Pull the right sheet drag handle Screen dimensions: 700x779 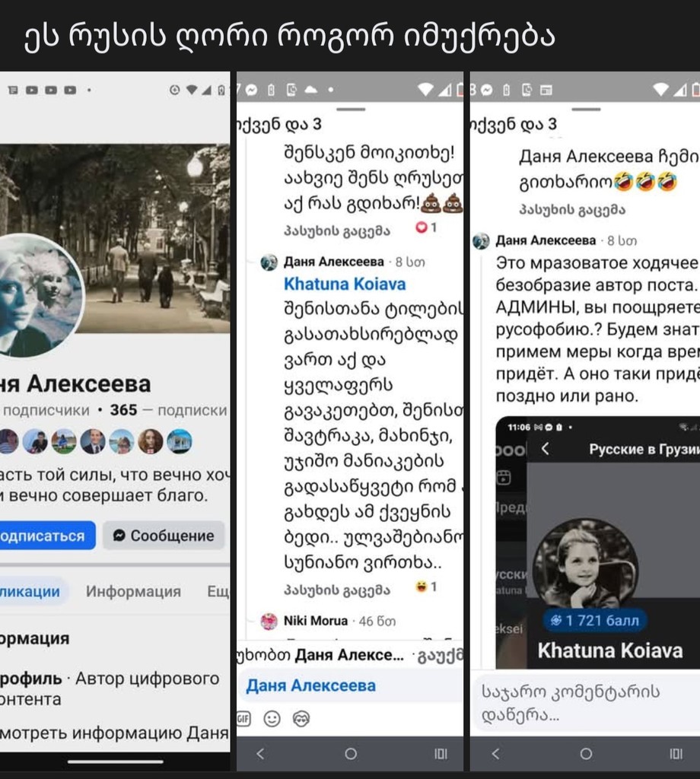coord(586,109)
